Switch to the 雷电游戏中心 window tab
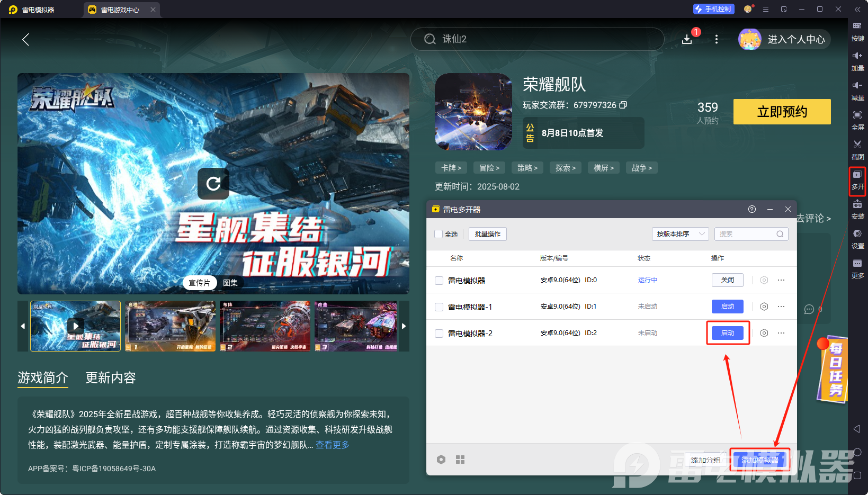The width and height of the screenshot is (868, 495). tap(121, 9)
